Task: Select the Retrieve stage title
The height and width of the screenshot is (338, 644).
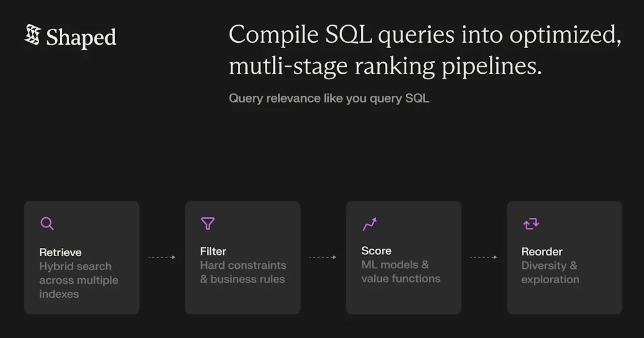Action: (60, 252)
